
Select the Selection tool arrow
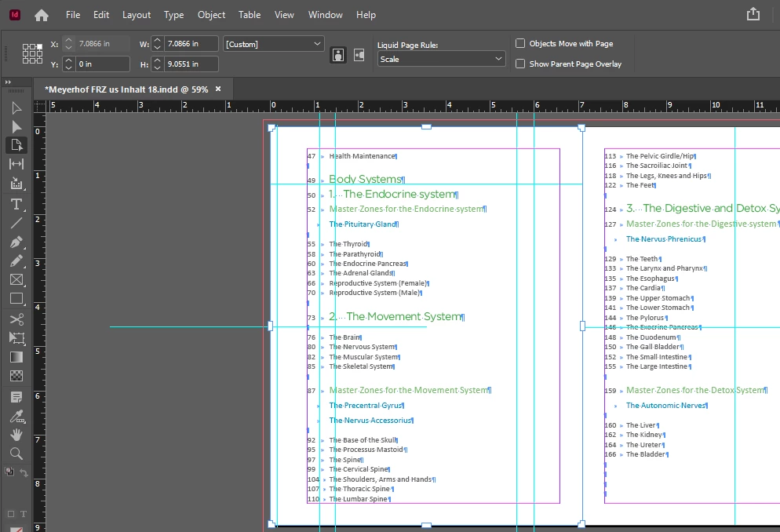tap(16, 108)
